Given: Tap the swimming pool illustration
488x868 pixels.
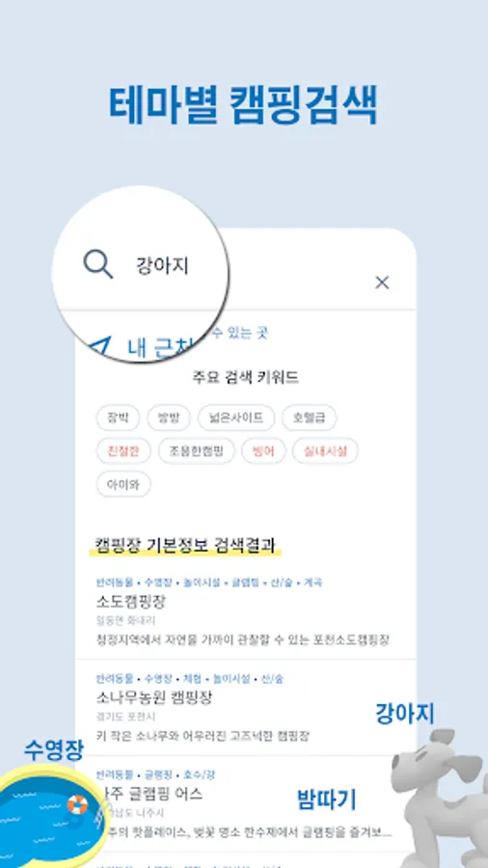Looking at the screenshot, I should tap(51, 815).
